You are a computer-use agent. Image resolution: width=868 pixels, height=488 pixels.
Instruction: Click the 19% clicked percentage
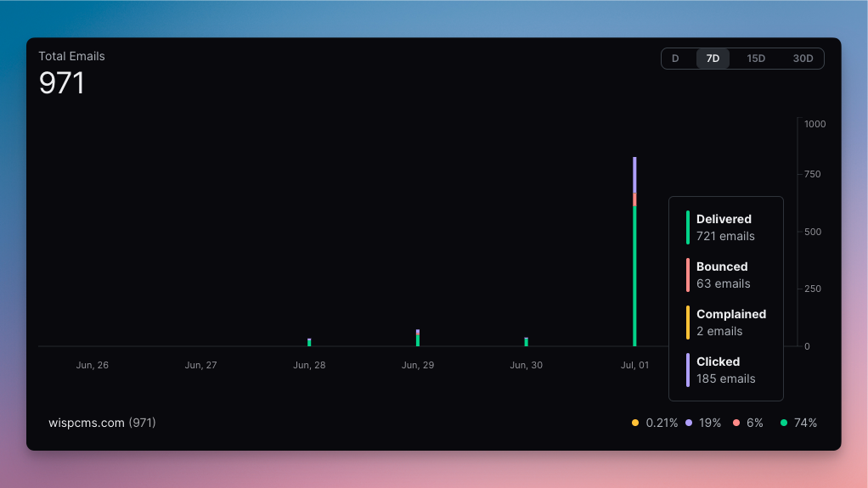click(710, 423)
